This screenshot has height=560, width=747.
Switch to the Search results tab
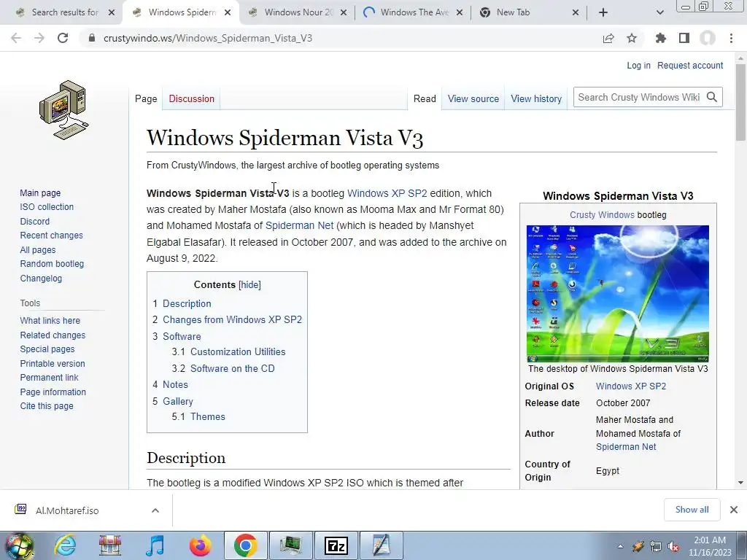tap(65, 12)
